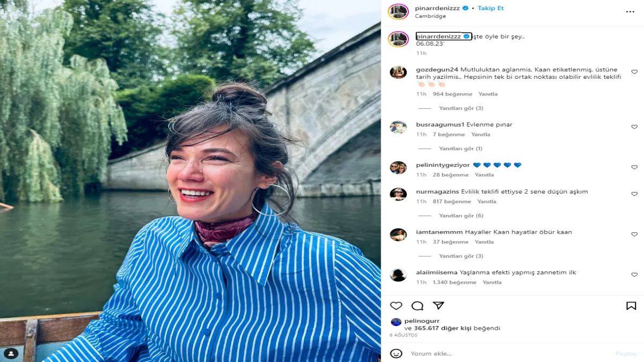Click tagged people icon on photo
644x362 pixels.
(x=11, y=353)
